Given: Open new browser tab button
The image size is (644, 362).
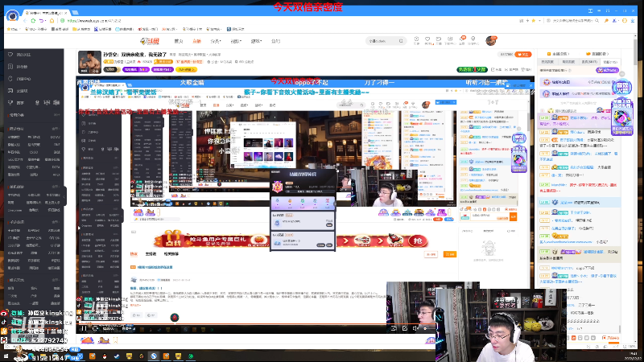Looking at the screenshot, I should [76, 13].
